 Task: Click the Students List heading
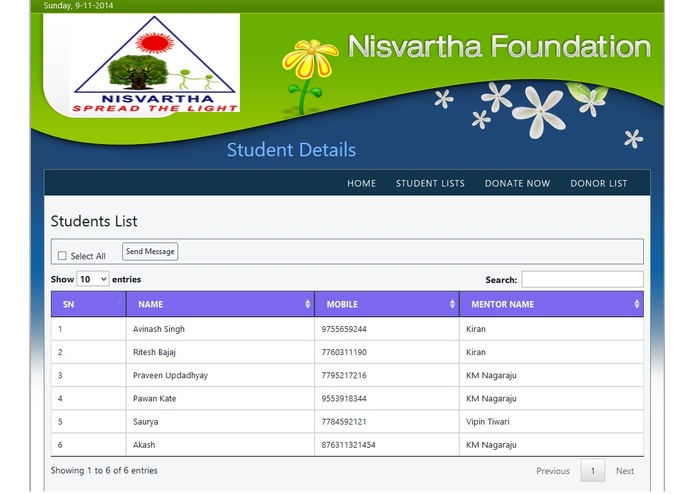coord(94,221)
